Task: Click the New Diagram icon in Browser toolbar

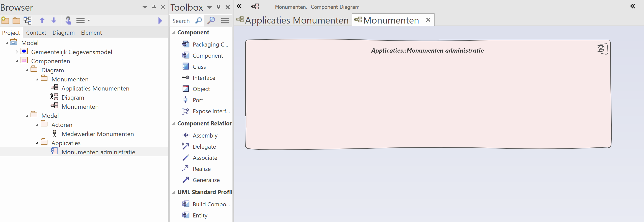Action: tap(28, 20)
